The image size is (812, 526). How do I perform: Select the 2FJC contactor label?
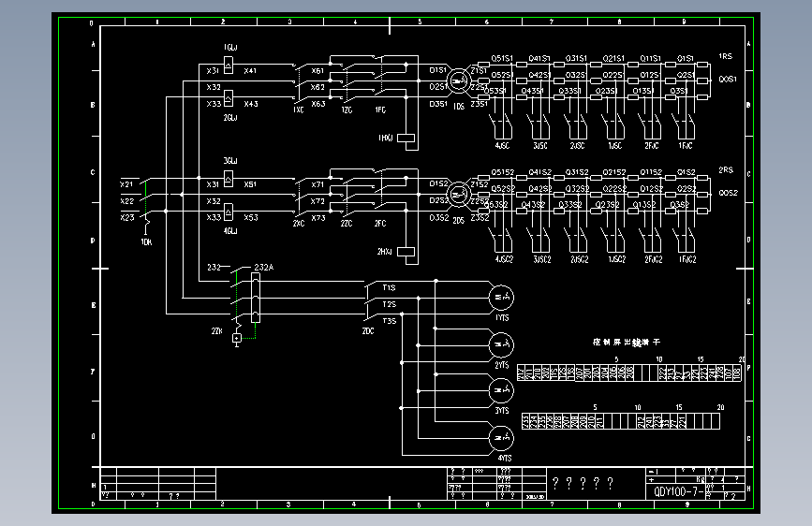coord(652,146)
